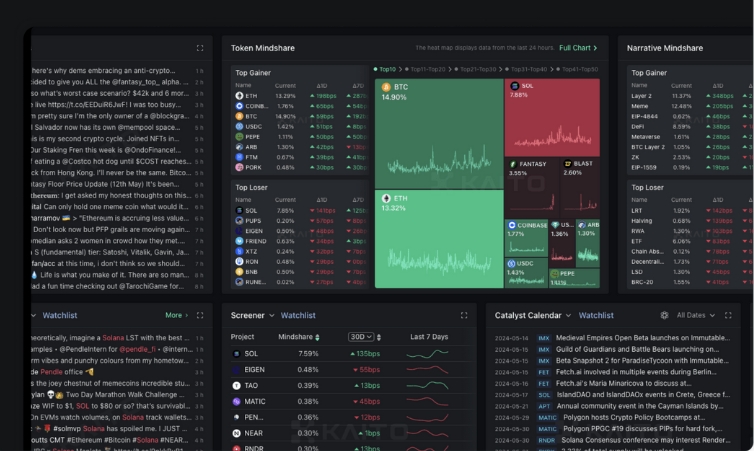Screen dimensions: 754x451
Task: Click the USDC icon in Top Gainer
Action: click(239, 126)
